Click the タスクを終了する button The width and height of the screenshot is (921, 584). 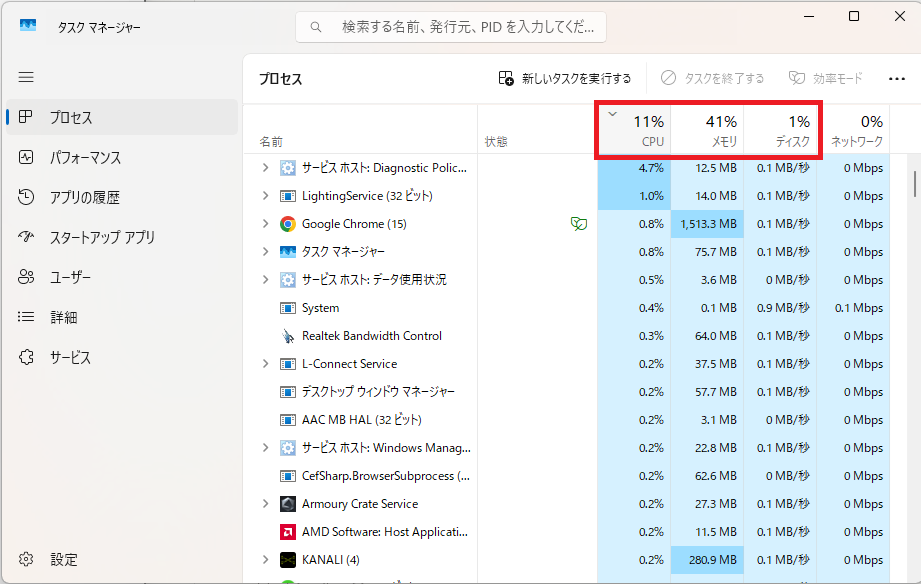[712, 78]
